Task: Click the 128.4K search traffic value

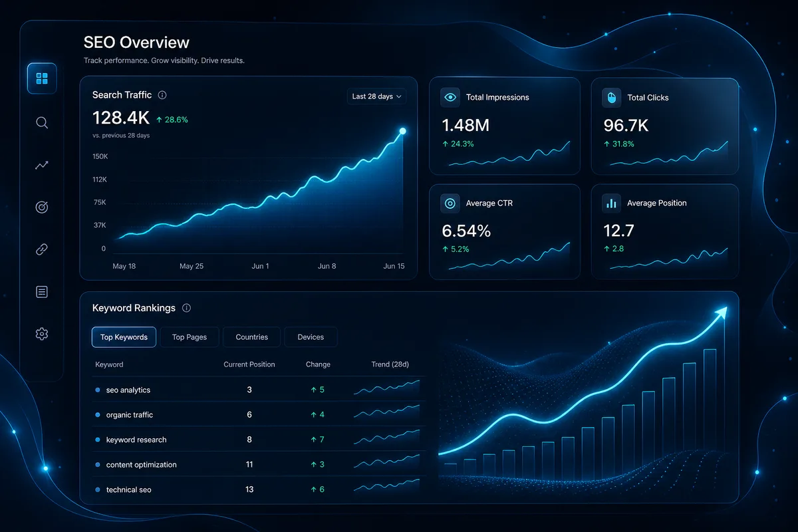Action: pyautogui.click(x=121, y=118)
